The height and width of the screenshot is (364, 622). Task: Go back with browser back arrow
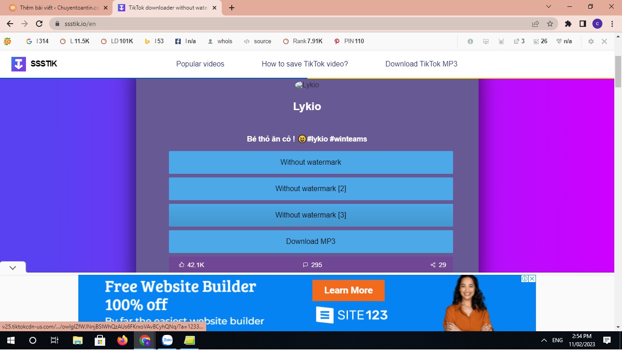click(x=10, y=24)
